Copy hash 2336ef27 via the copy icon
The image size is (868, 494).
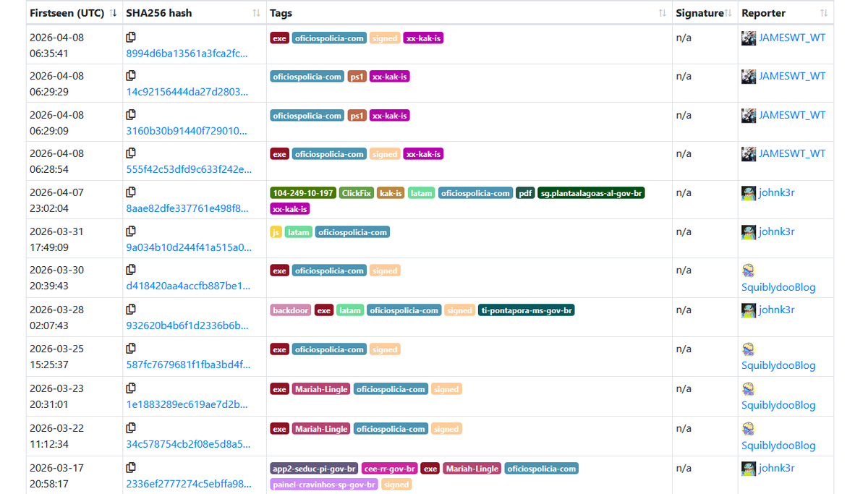click(131, 468)
